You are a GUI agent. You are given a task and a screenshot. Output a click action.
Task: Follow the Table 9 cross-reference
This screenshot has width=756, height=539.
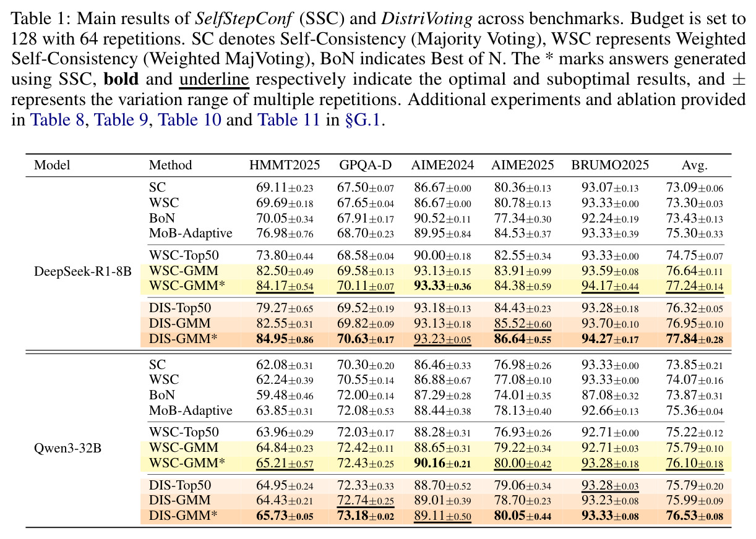pos(122,119)
